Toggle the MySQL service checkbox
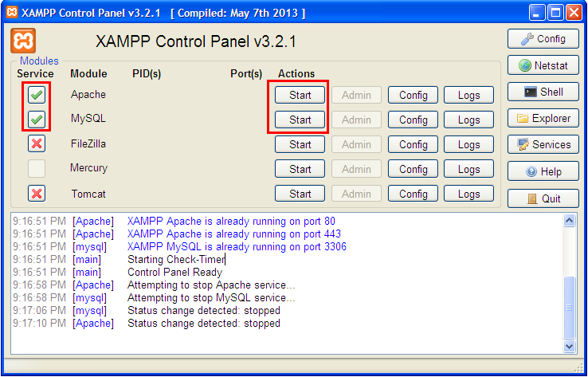 [x=37, y=120]
